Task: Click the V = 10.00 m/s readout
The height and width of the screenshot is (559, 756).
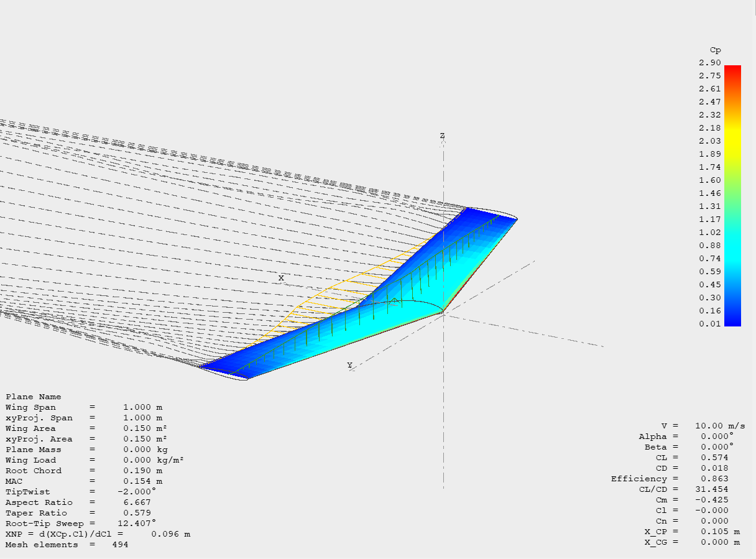Action: pyautogui.click(x=703, y=426)
